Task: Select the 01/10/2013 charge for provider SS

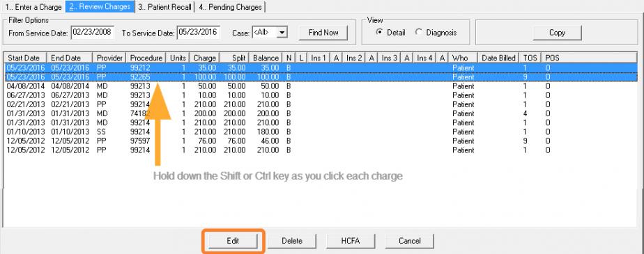Action: (x=321, y=132)
